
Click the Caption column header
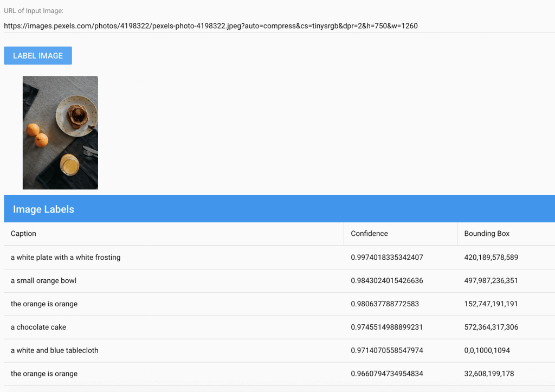pyautogui.click(x=23, y=233)
